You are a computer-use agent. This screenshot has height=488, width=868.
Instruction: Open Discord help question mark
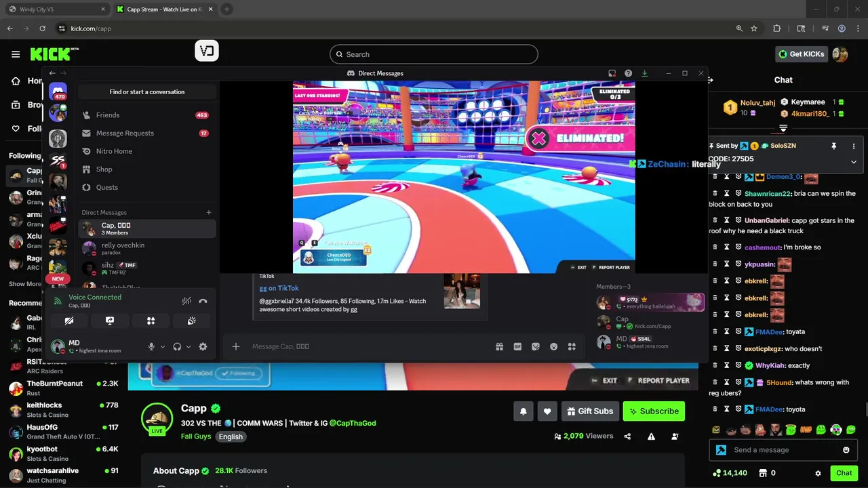pos(629,73)
